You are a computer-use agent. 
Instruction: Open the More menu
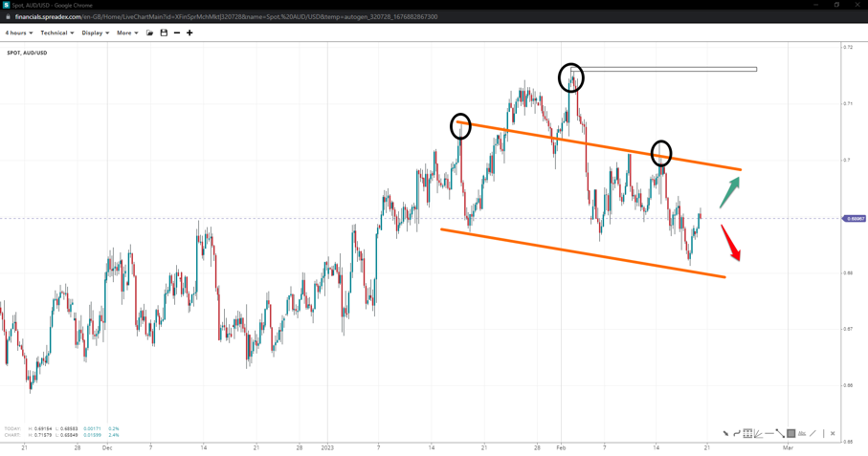[x=127, y=33]
